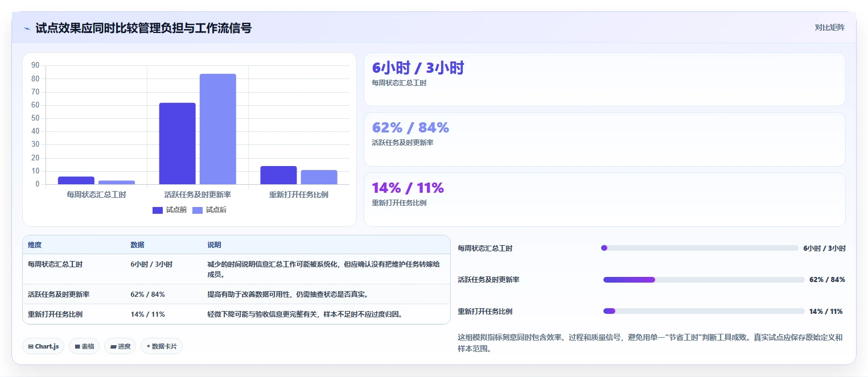Click the 重新打开任务比例 progress bar
Viewport: 868px width, 377px height.
pyautogui.click(x=704, y=311)
